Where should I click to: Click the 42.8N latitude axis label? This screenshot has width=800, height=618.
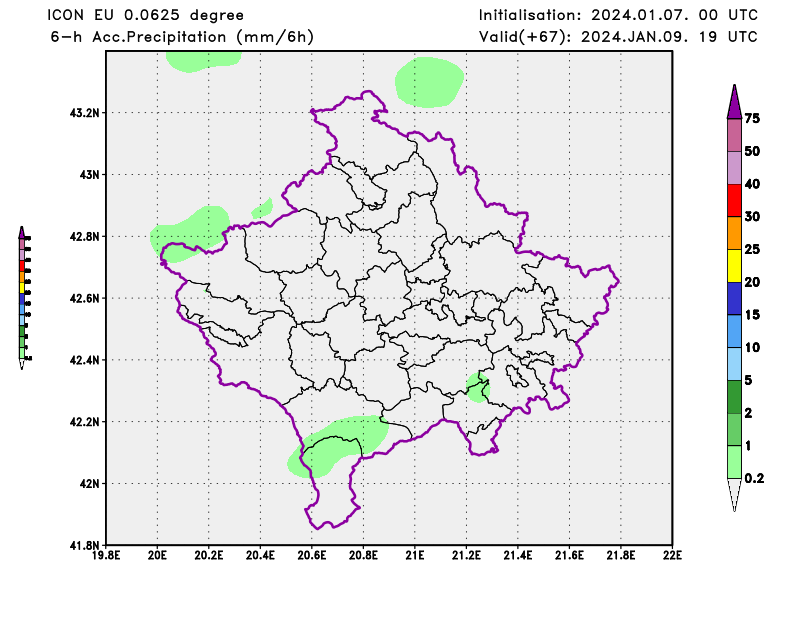coord(84,237)
